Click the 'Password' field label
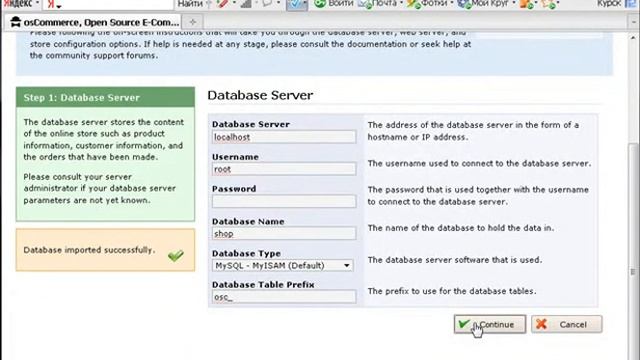The width and height of the screenshot is (640, 360). coord(234,189)
